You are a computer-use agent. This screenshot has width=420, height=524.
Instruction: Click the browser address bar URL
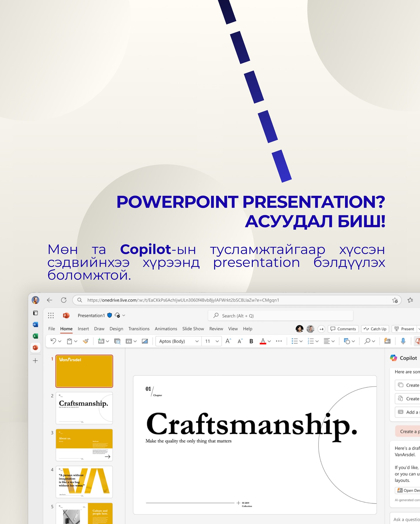click(183, 300)
